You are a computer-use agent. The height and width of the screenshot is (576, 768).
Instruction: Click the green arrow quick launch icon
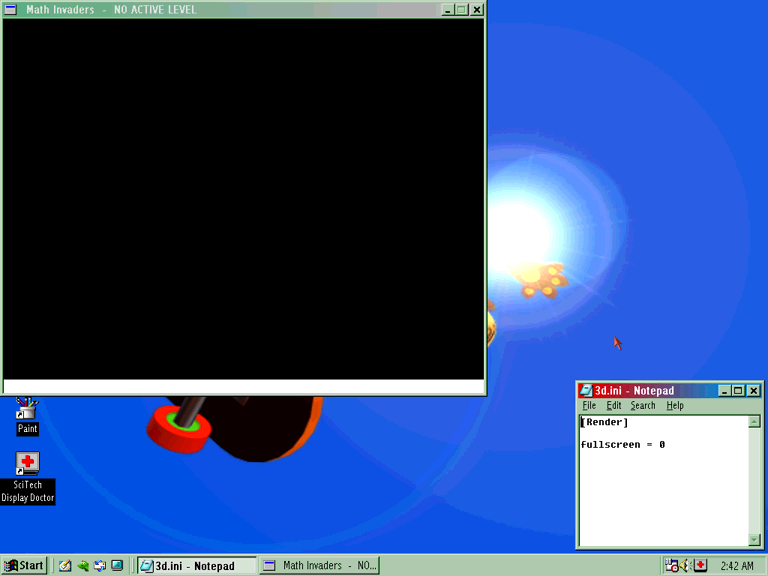pyautogui.click(x=83, y=565)
